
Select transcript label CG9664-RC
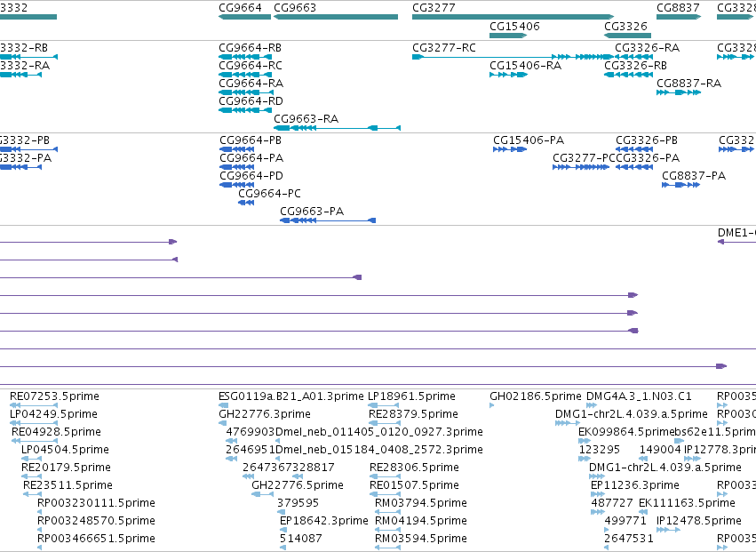tap(251, 66)
